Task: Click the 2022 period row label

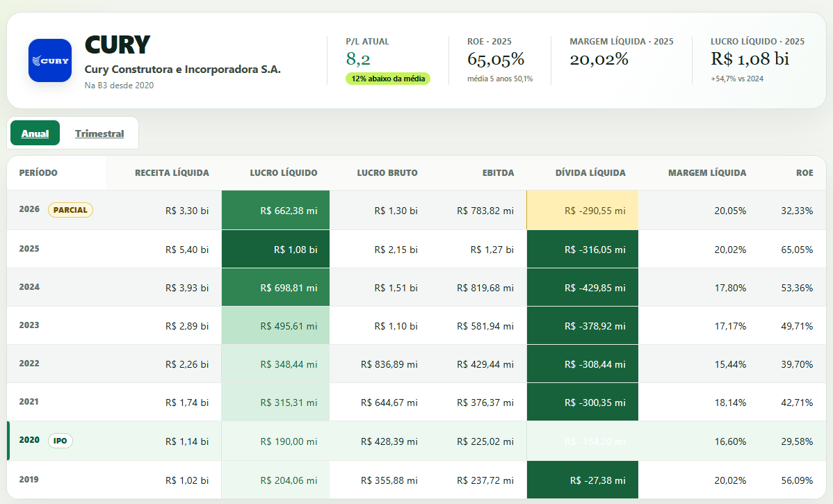Action: click(x=29, y=364)
